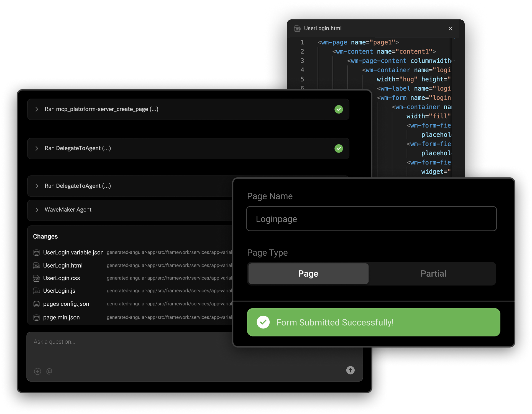Close the UserLogin.html code panel
The image size is (532, 414).
(451, 29)
